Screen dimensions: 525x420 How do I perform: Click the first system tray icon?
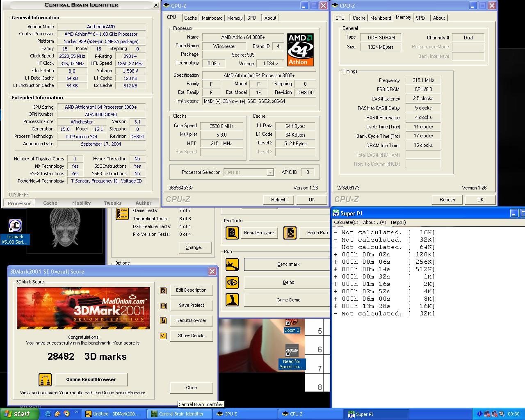pyautogui.click(x=479, y=414)
